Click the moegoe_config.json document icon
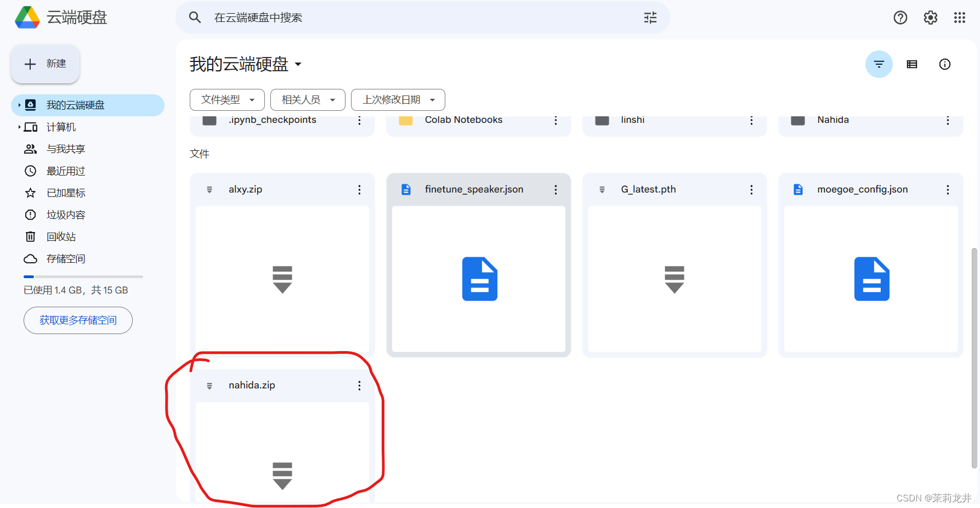 (x=798, y=190)
